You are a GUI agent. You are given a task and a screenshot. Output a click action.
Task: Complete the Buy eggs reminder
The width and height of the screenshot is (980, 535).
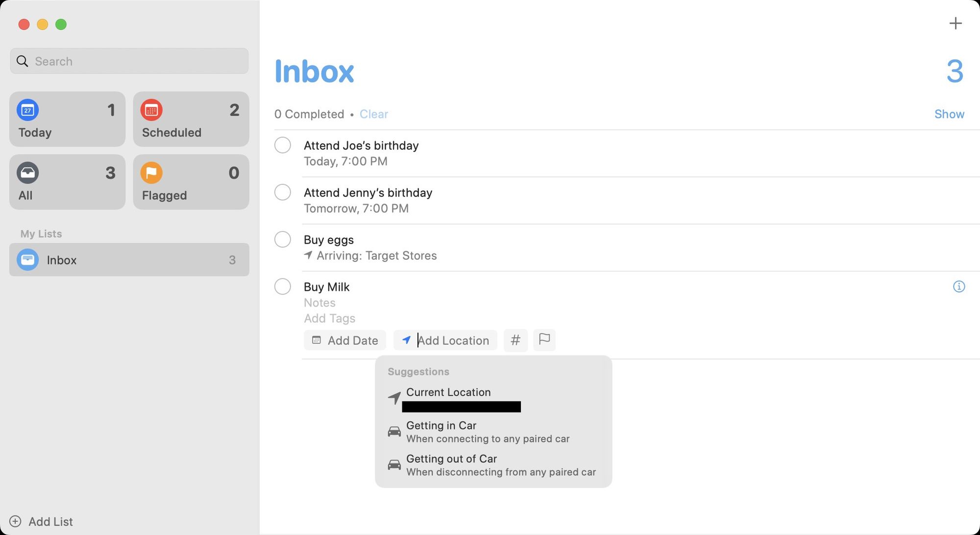point(283,239)
